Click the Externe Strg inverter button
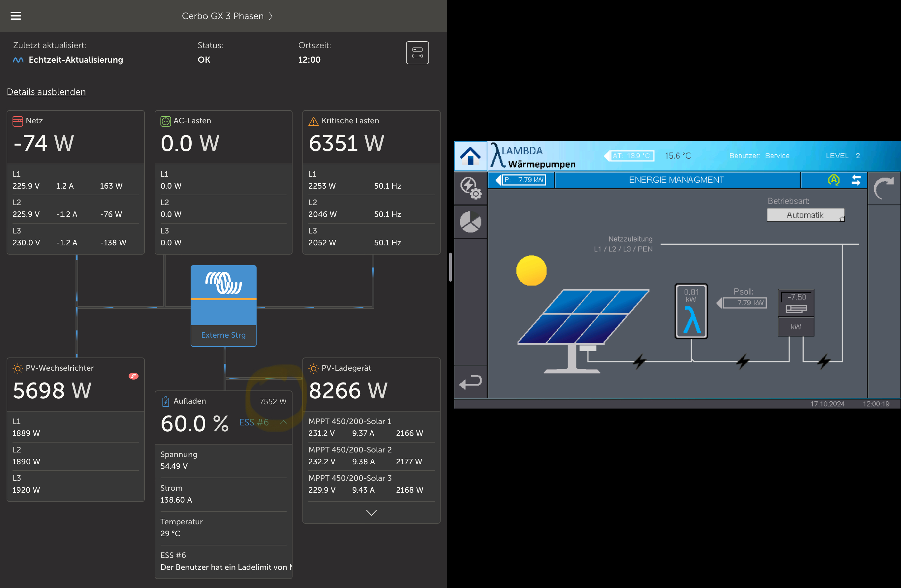The image size is (901, 588). point(223,335)
